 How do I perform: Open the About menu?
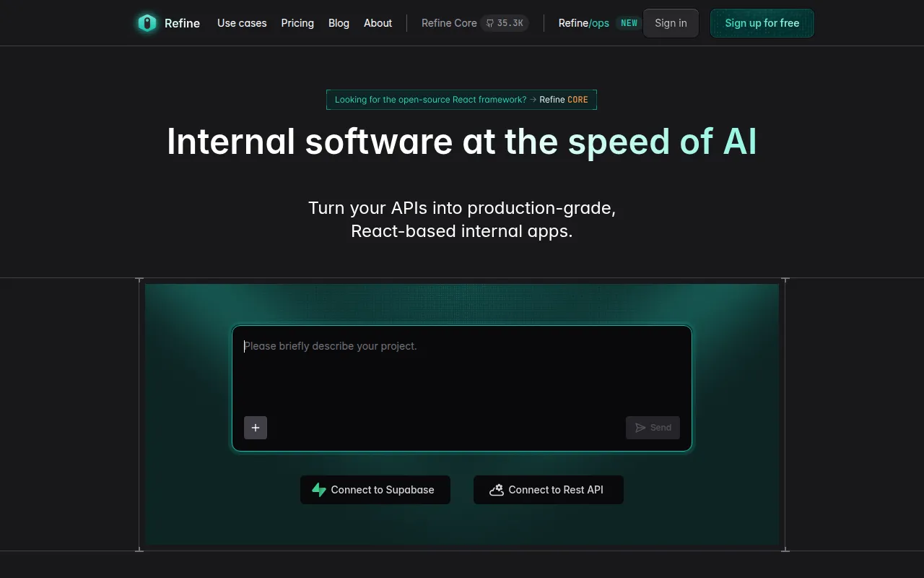click(x=378, y=23)
